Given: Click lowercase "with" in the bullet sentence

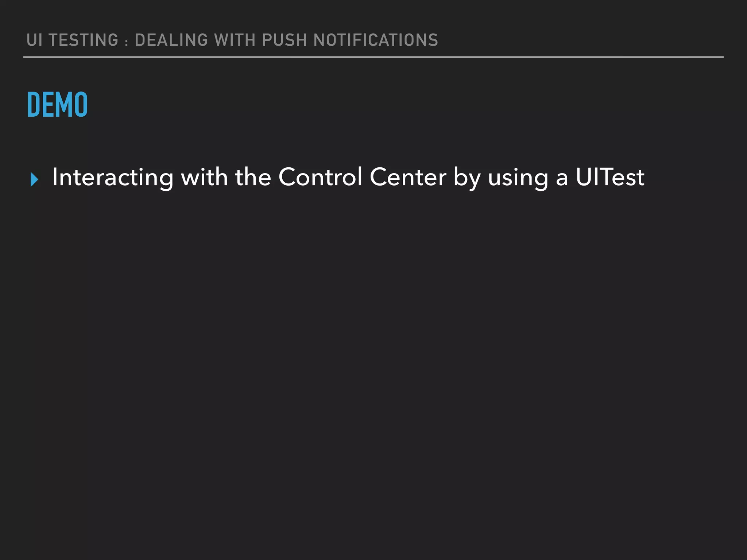Looking at the screenshot, I should tap(204, 177).
